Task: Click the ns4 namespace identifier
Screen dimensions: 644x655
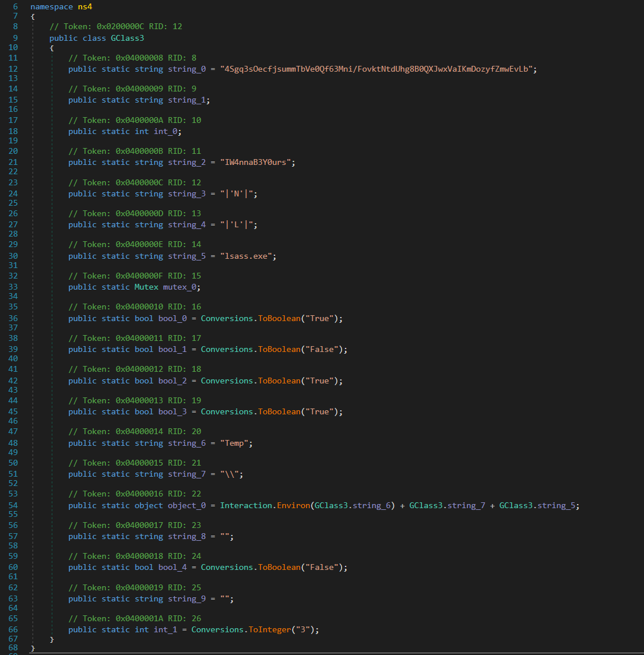Action: pos(85,6)
